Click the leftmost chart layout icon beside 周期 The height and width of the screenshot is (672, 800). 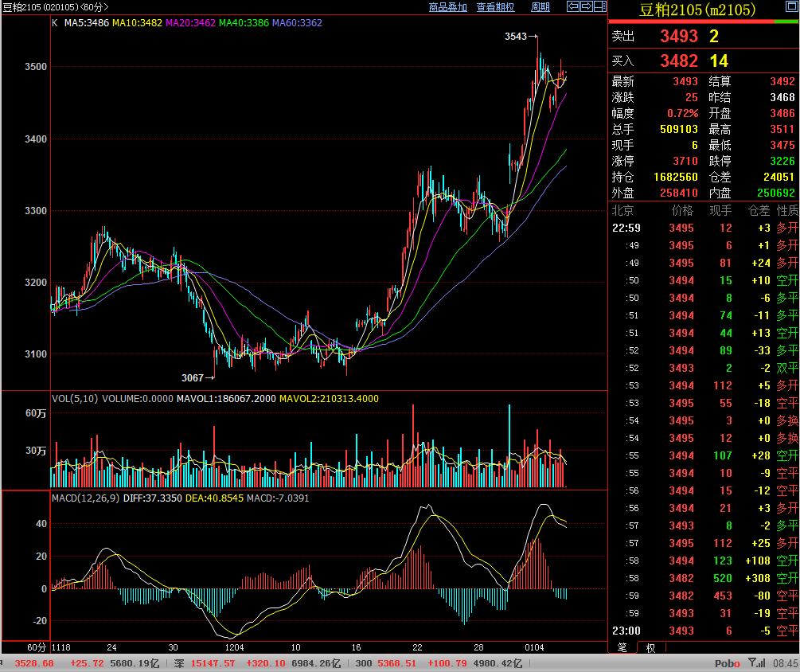coord(572,7)
